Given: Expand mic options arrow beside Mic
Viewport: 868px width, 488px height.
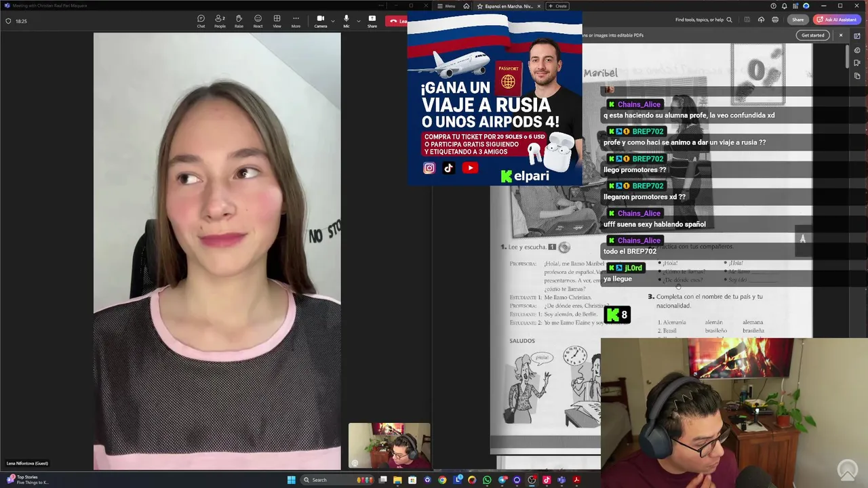Looking at the screenshot, I should (359, 21).
